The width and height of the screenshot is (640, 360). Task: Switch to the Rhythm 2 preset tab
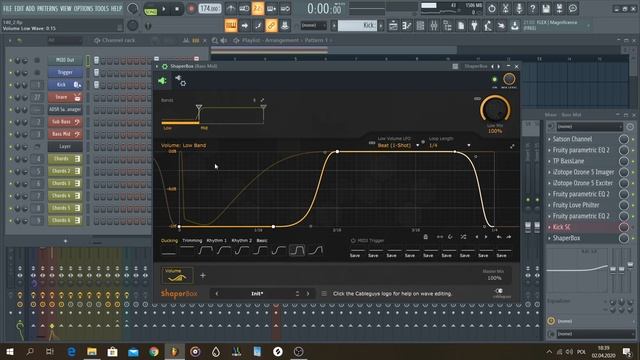point(241,240)
